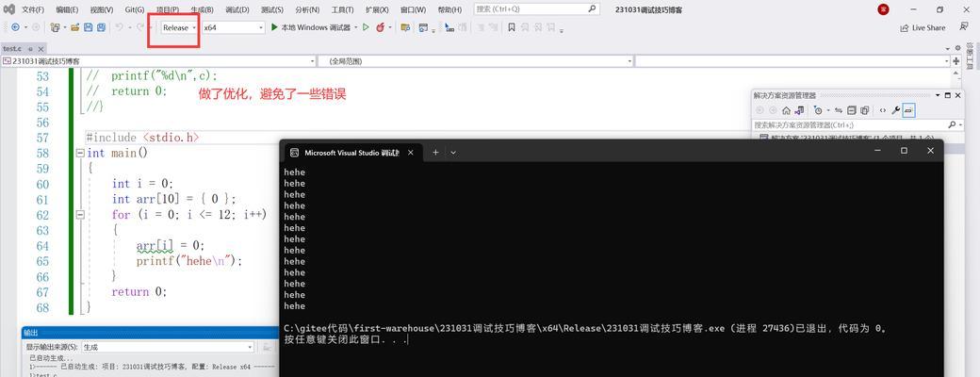The image size is (980, 377).
Task: Open the Release configuration dropdown
Action: click(x=179, y=27)
